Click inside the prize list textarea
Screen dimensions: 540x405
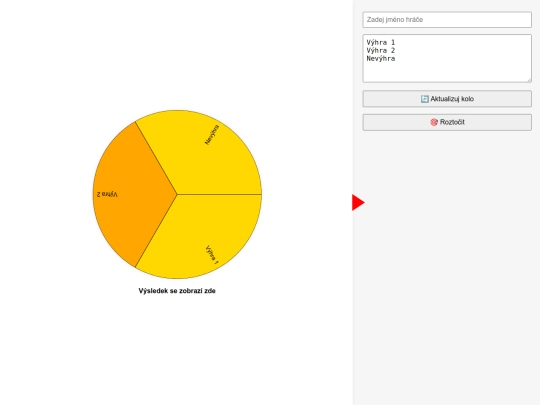pos(447,58)
